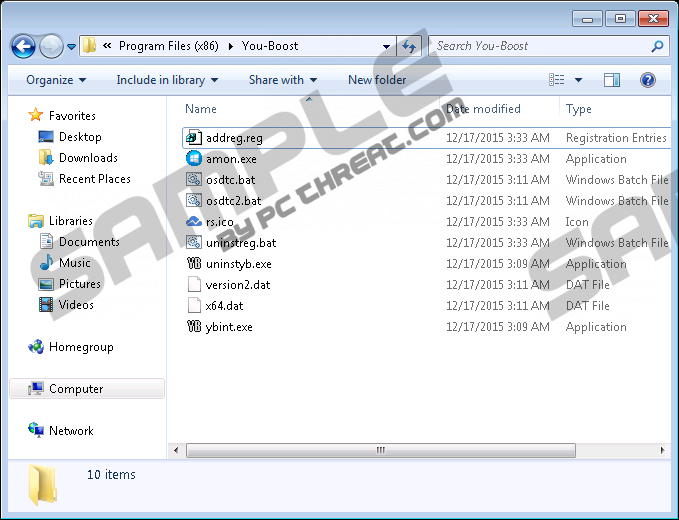Toggle the preview pane
Viewport: 679px width, 520px height.
click(x=612, y=80)
